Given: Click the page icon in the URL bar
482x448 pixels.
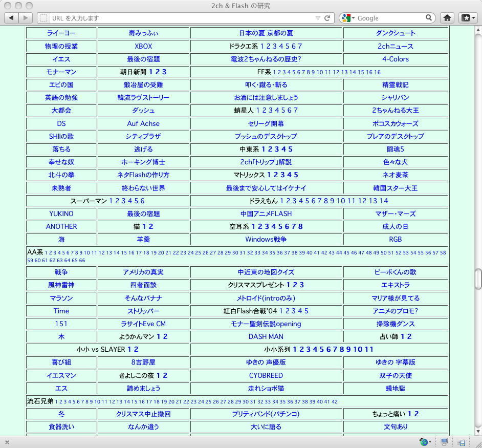Looking at the screenshot, I should (x=43, y=18).
